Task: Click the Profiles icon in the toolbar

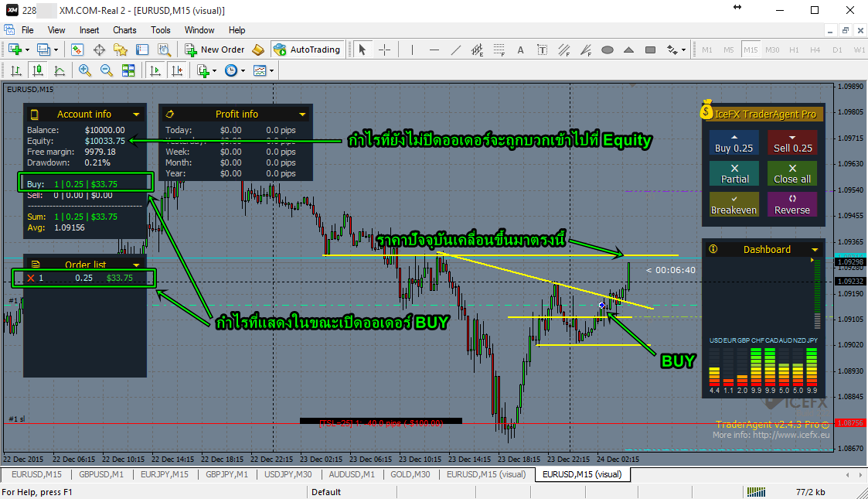Action: coord(44,50)
